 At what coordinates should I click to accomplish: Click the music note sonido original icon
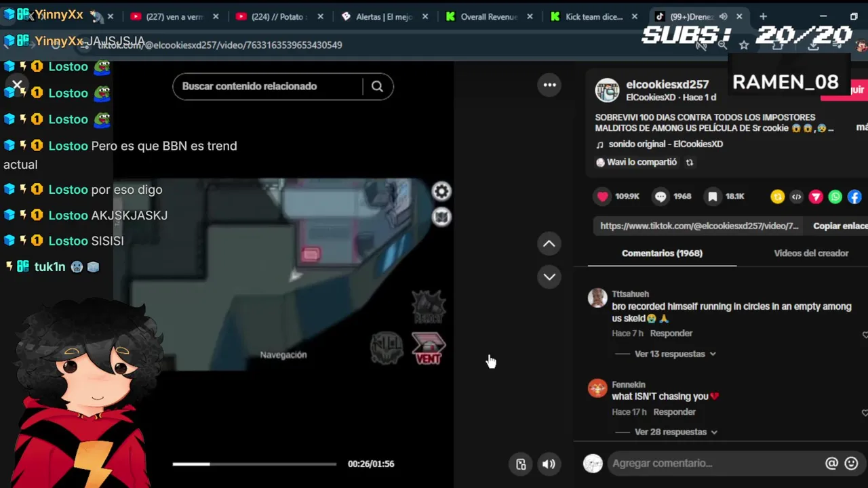coord(599,144)
